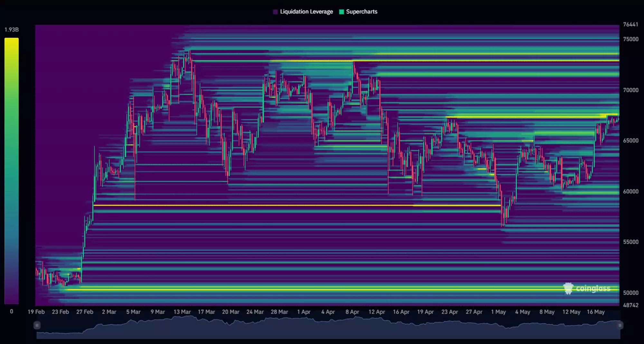The width and height of the screenshot is (644, 344).
Task: Click the 16 May date label
Action: (595, 312)
